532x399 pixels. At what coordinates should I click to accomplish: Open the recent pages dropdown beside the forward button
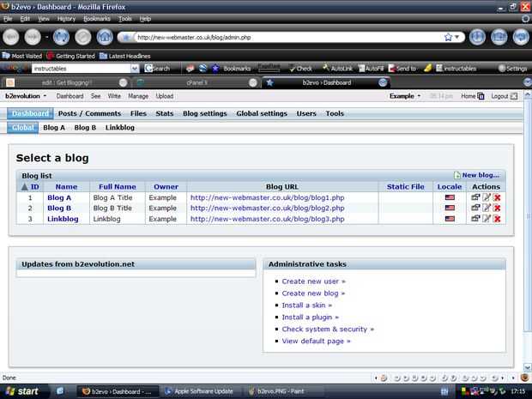(x=46, y=37)
